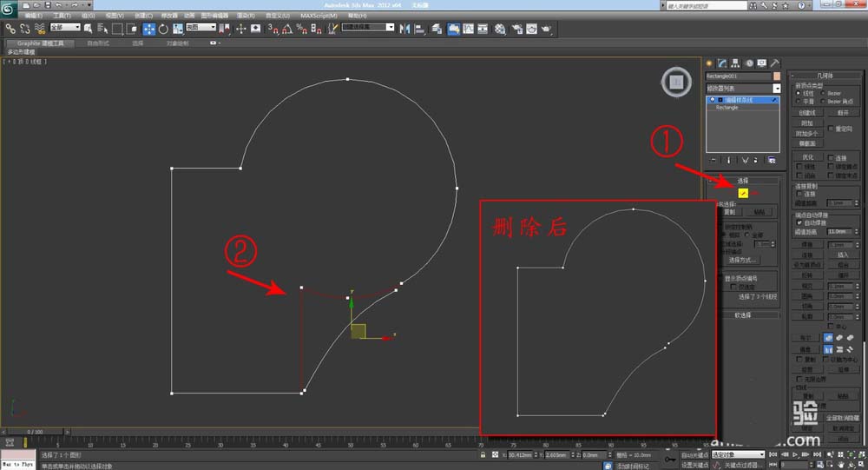Click the 附加 button
The height and width of the screenshot is (470, 868).
pyautogui.click(x=806, y=122)
